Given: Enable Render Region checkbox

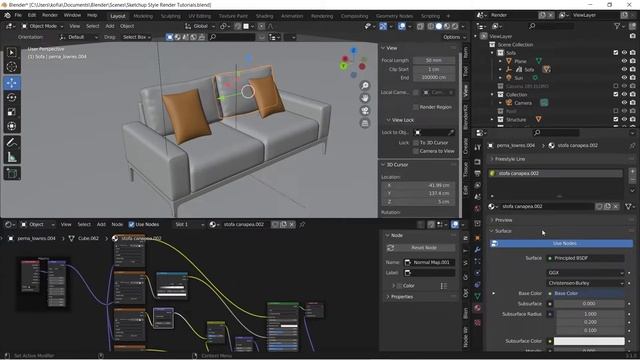Looking at the screenshot, I should click(x=416, y=107).
